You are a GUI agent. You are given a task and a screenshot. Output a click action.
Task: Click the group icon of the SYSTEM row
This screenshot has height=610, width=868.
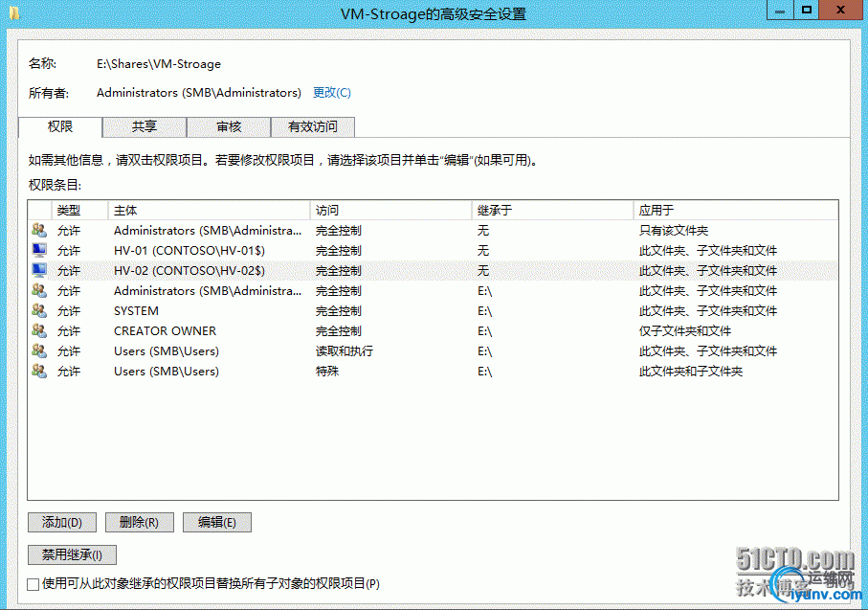coord(38,310)
